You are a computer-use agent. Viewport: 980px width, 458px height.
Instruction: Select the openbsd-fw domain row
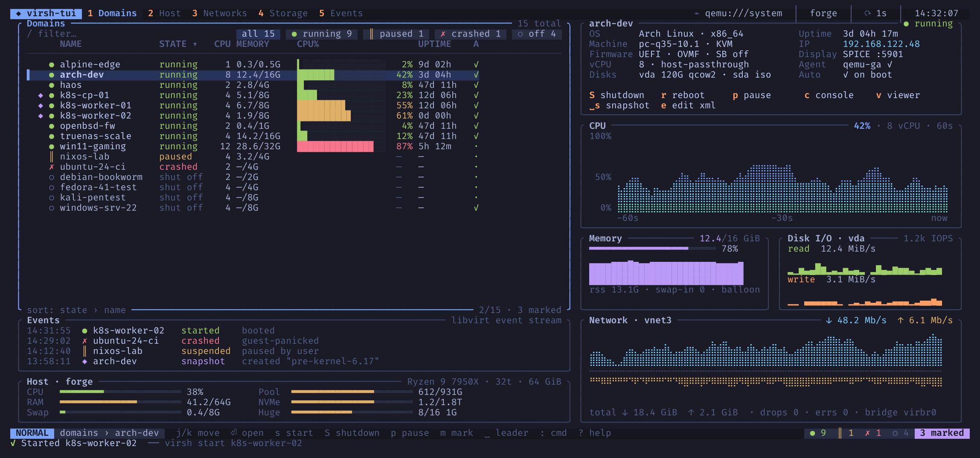pos(253,126)
